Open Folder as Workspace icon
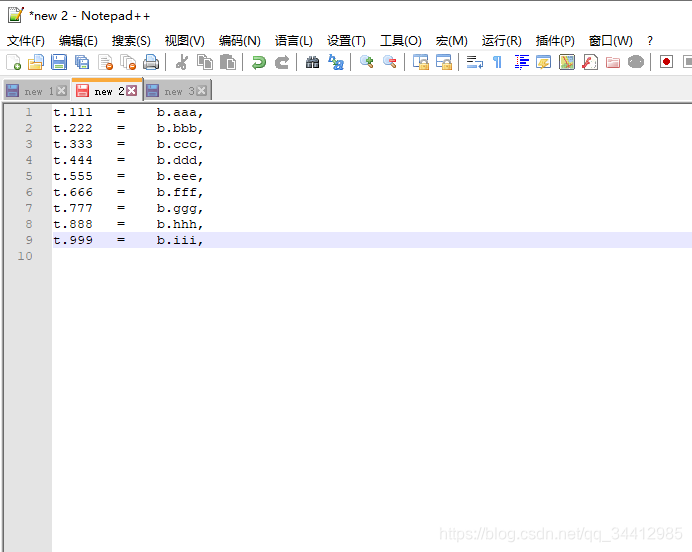The image size is (692, 552). click(613, 62)
